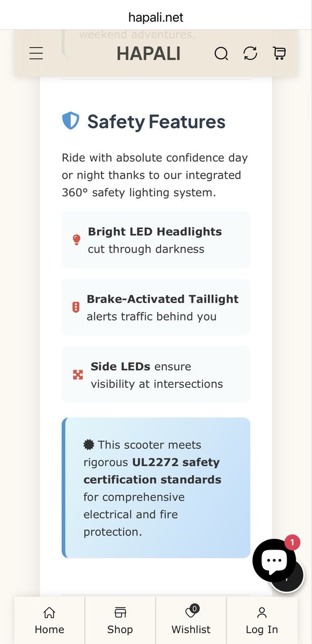Click the compare refresh arrows icon

tap(250, 53)
